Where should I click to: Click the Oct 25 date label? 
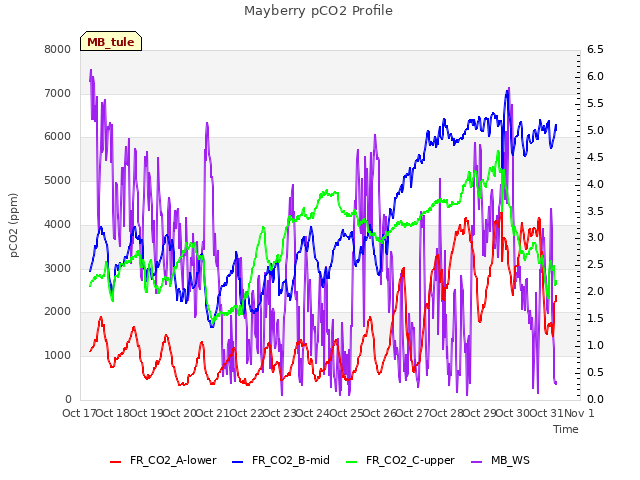346,413
